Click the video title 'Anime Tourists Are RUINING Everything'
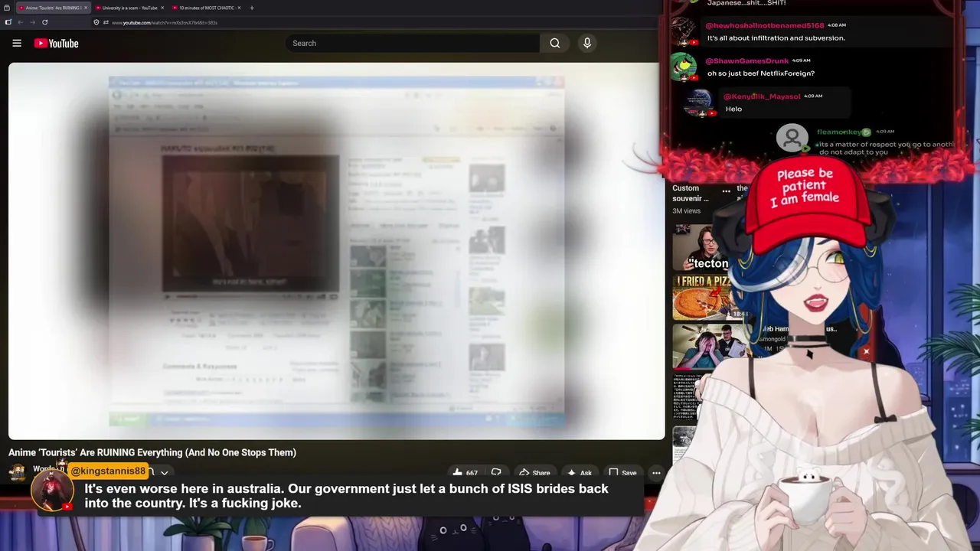The height and width of the screenshot is (551, 980). tap(152, 452)
